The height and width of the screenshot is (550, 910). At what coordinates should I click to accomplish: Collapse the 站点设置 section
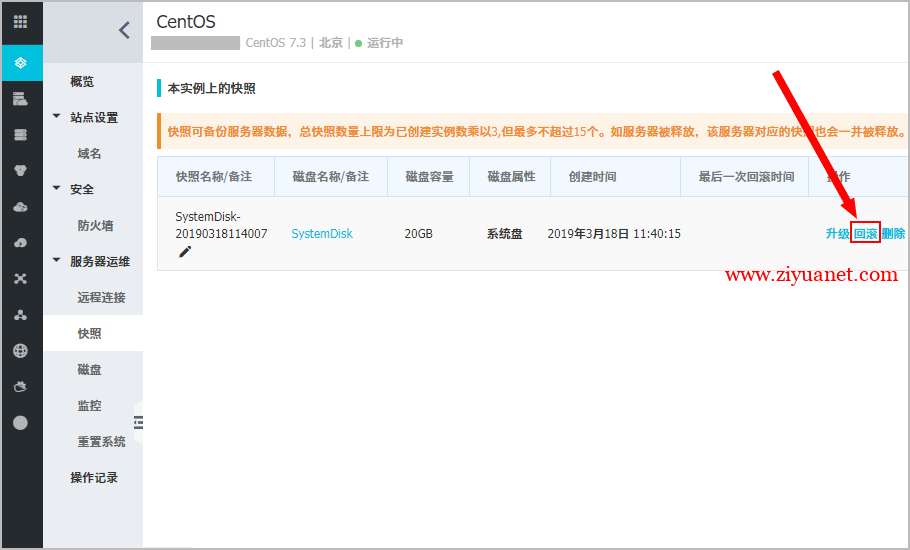(56, 117)
